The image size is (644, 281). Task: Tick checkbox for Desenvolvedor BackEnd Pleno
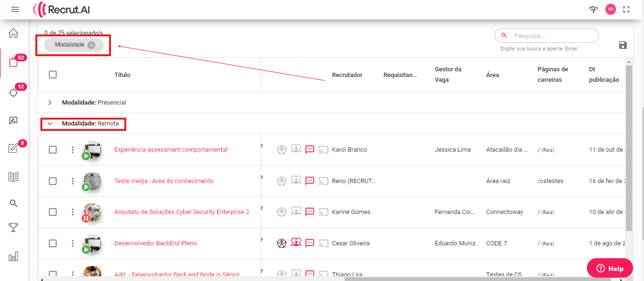[x=53, y=243]
